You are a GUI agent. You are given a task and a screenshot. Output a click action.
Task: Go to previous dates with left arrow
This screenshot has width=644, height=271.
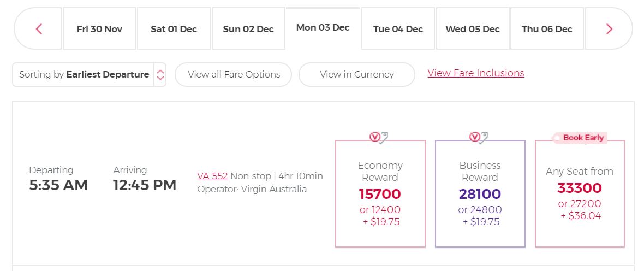tap(39, 29)
